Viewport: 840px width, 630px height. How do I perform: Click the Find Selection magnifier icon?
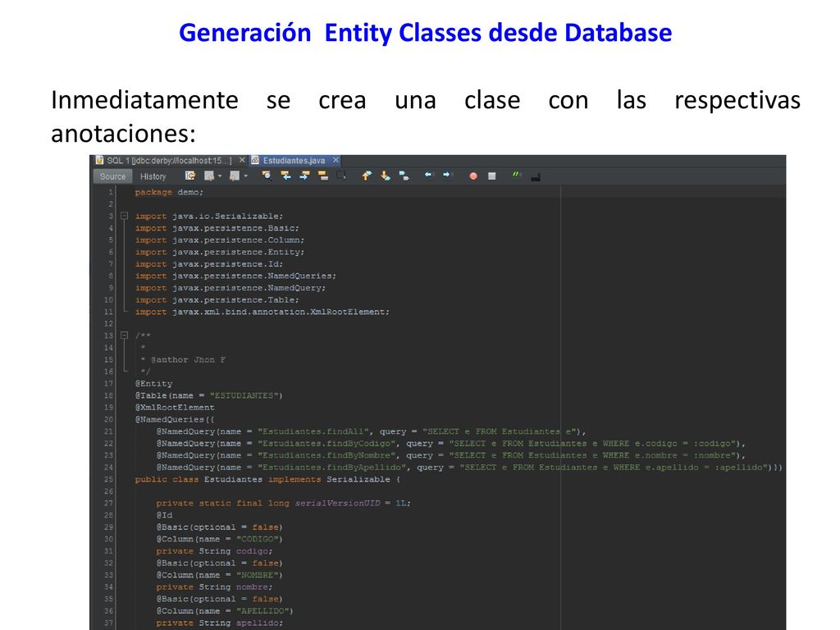pyautogui.click(x=267, y=176)
